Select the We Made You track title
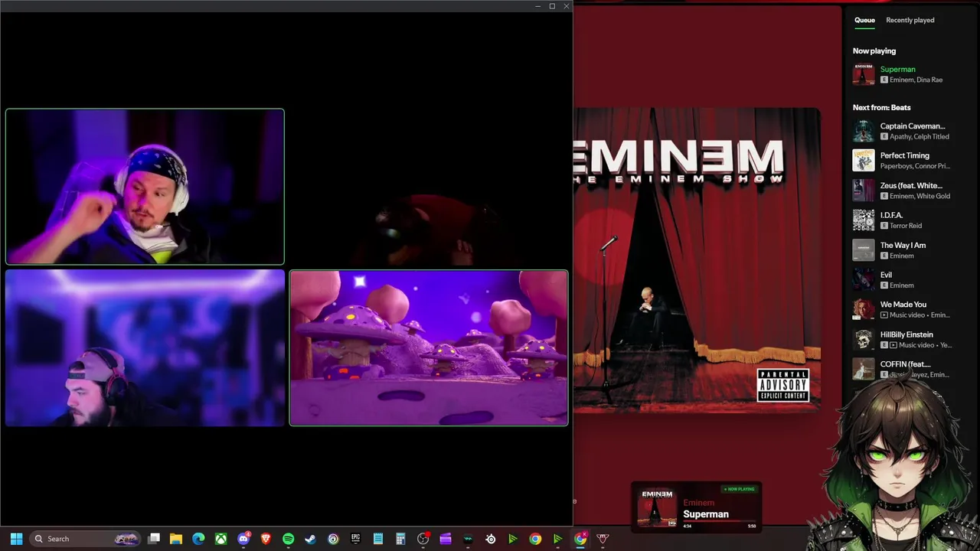 903,305
